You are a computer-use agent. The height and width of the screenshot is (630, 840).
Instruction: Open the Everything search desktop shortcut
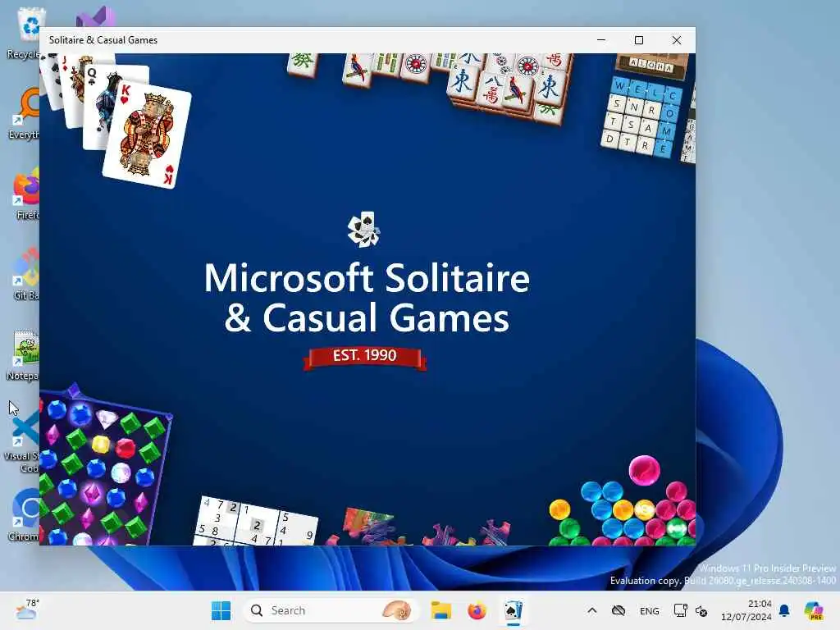25,112
